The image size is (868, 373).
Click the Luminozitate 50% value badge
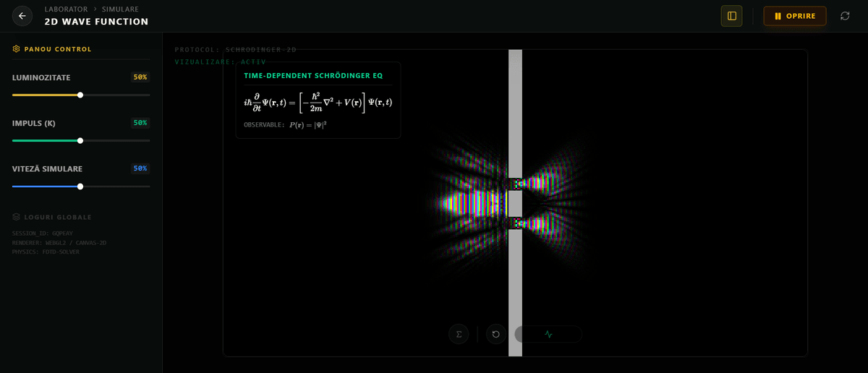(140, 77)
